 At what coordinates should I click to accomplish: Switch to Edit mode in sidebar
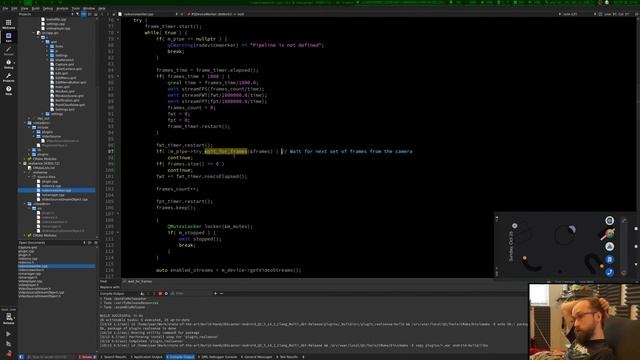click(9, 38)
